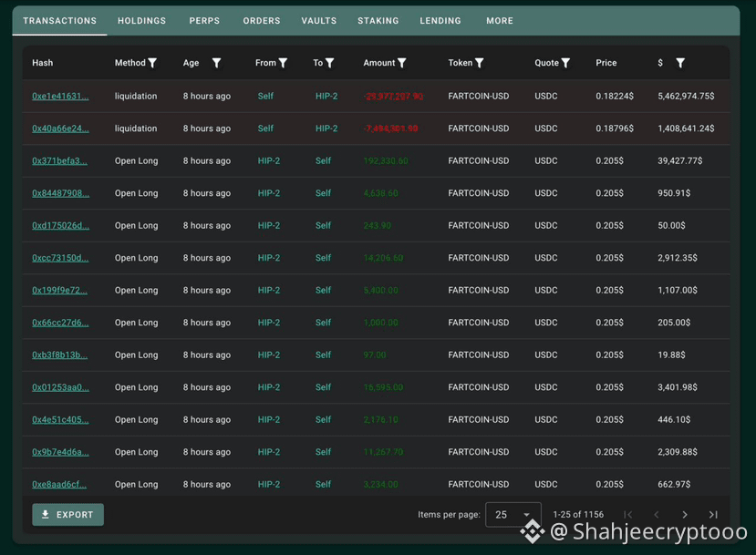Select the 2,309.88$ value
Image resolution: width=756 pixels, height=555 pixels.
point(678,451)
